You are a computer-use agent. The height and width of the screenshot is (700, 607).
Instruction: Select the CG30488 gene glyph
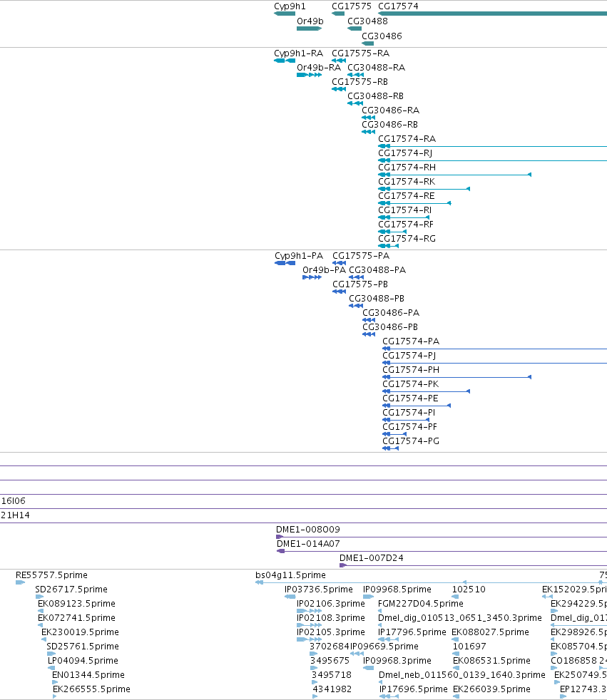coord(354,29)
